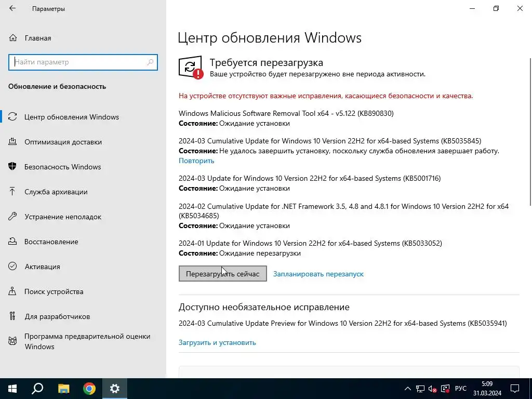
Task: Click Загрузить и установить link
Action: (217, 342)
